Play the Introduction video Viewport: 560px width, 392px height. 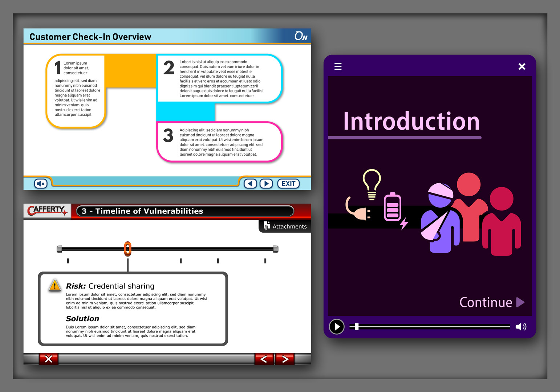[337, 327]
